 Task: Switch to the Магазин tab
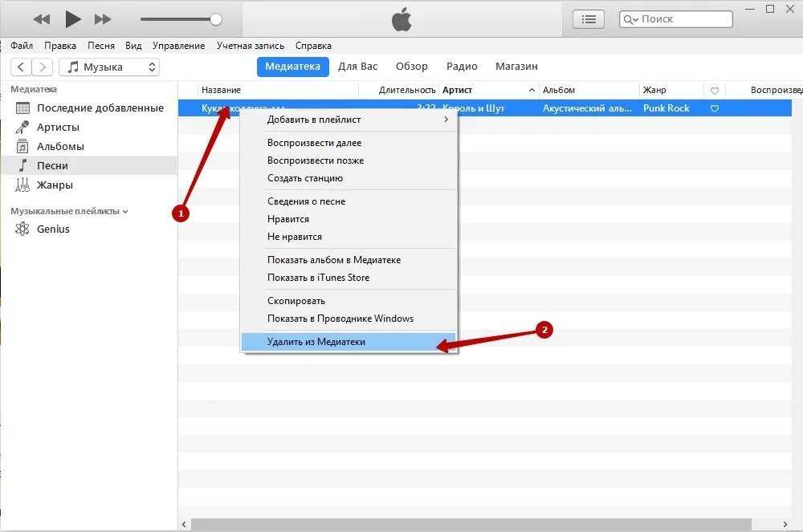tap(516, 67)
